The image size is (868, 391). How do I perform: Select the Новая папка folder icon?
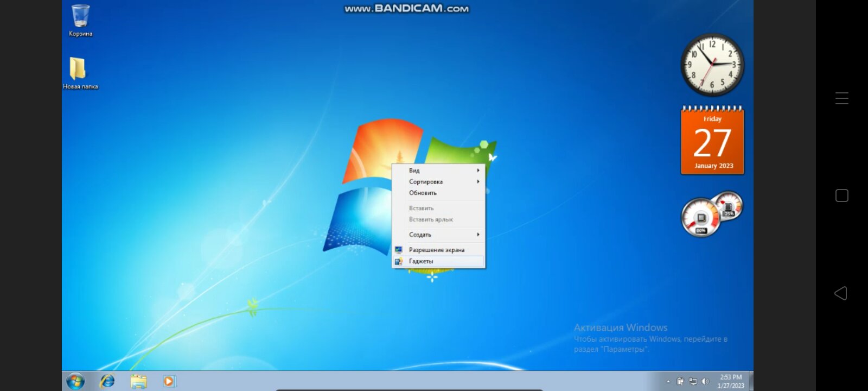coord(80,73)
